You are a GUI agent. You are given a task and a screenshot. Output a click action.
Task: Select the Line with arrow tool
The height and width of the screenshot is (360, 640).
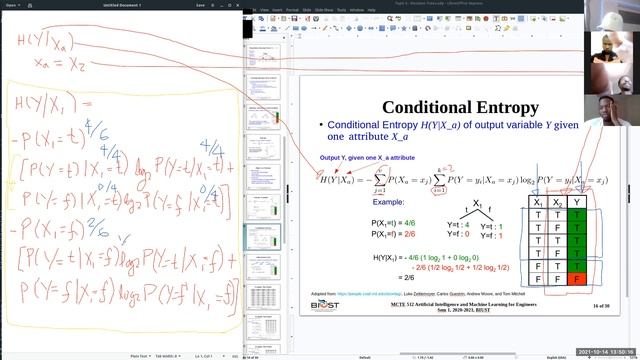point(314,28)
